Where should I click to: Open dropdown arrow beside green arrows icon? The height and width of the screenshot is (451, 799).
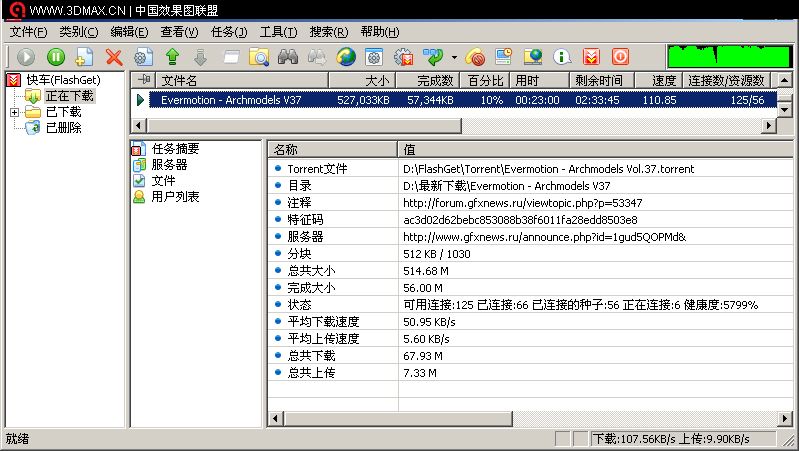point(454,58)
